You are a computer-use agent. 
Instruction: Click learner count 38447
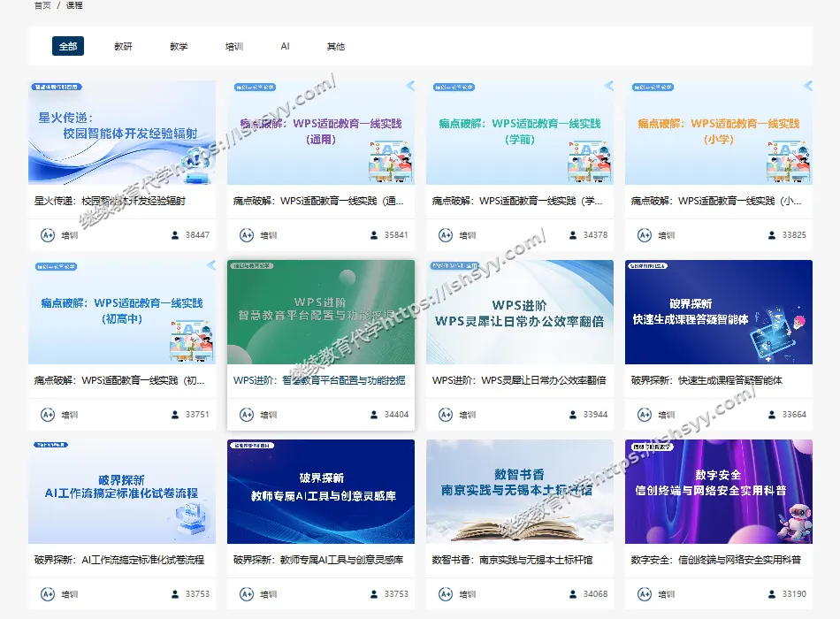pos(197,234)
